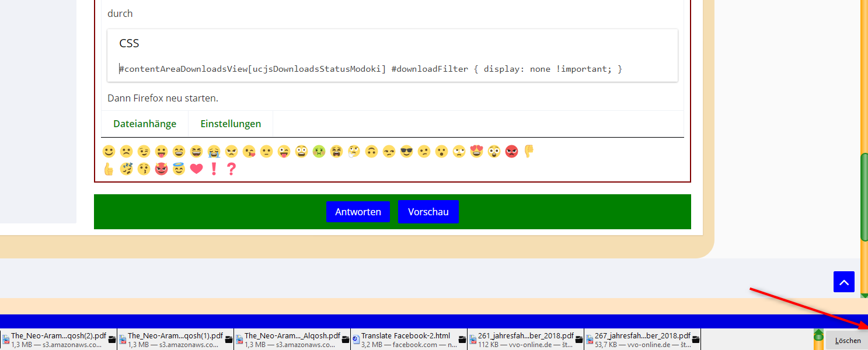Insert the crying face emoji
The height and width of the screenshot is (350, 868).
click(x=214, y=152)
